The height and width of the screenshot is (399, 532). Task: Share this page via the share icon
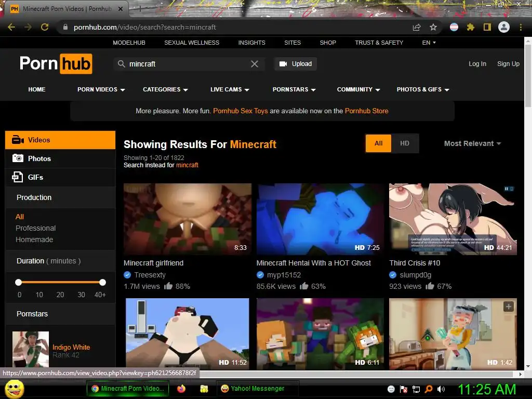click(x=417, y=27)
